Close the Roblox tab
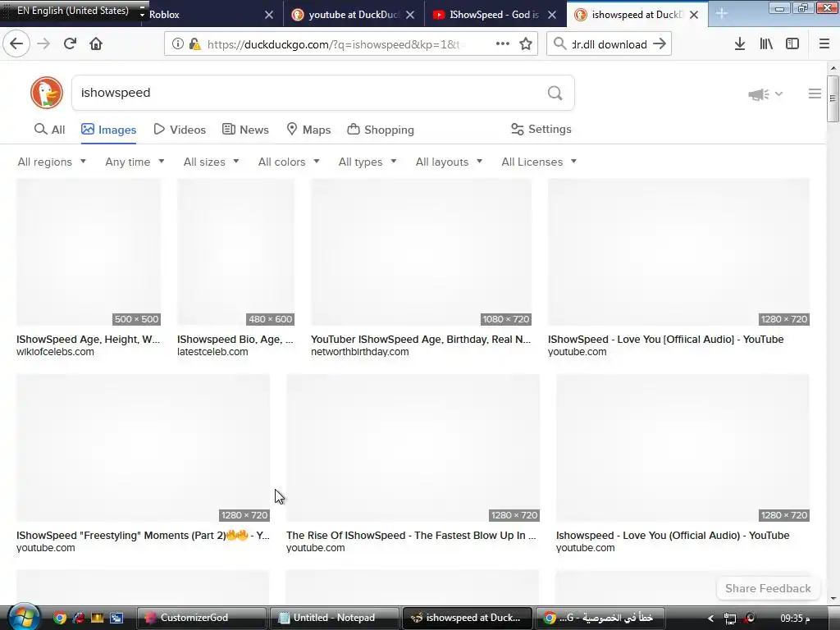 [269, 15]
